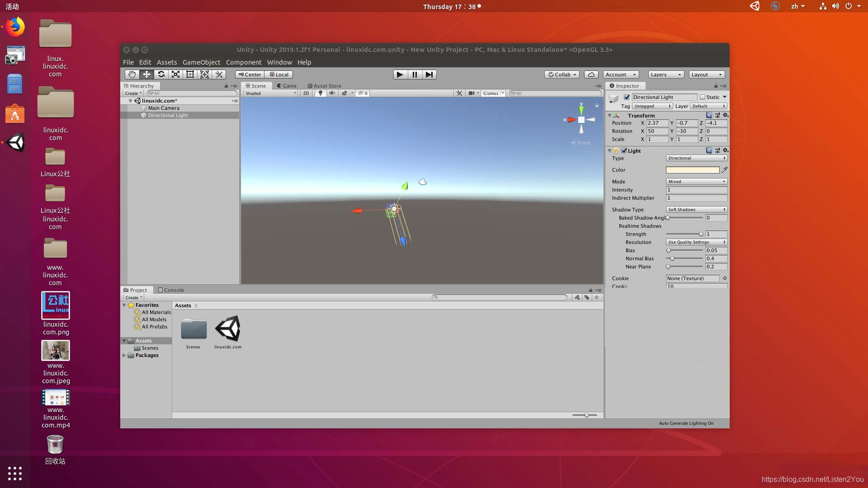Click the Play button
Viewport: 868px width, 488px height.
tap(400, 75)
